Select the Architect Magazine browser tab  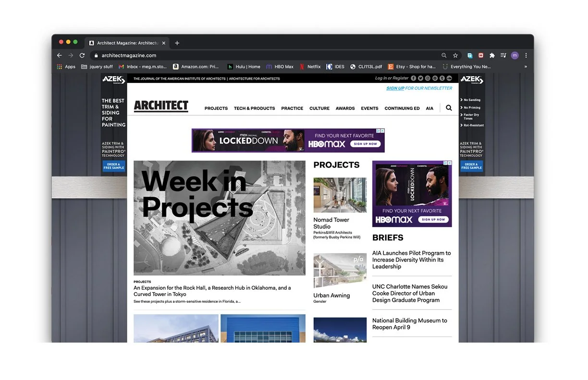tap(127, 43)
